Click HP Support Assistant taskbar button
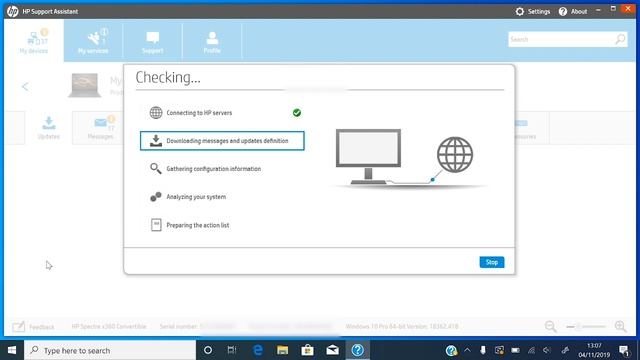 [358, 350]
